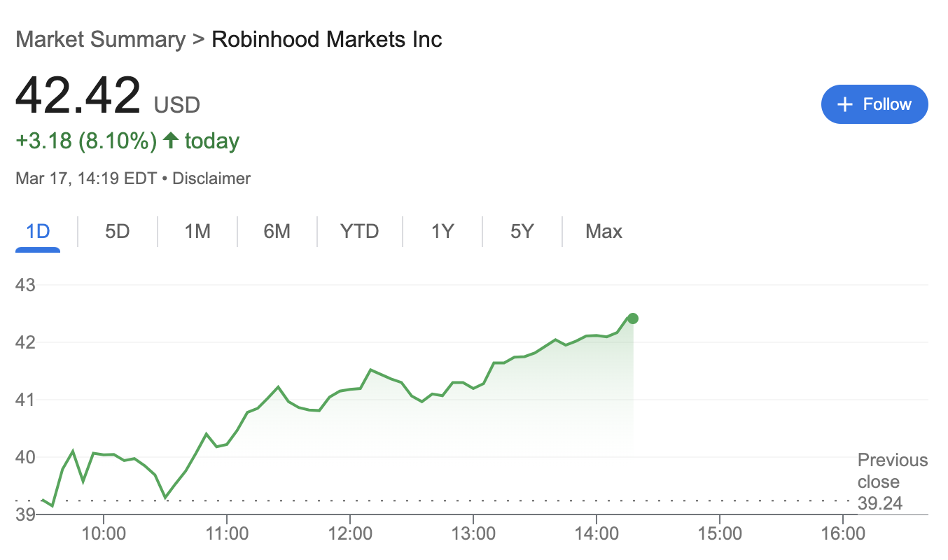The height and width of the screenshot is (560, 948).
Task: Click the currently active 1D tab
Action: point(37,231)
